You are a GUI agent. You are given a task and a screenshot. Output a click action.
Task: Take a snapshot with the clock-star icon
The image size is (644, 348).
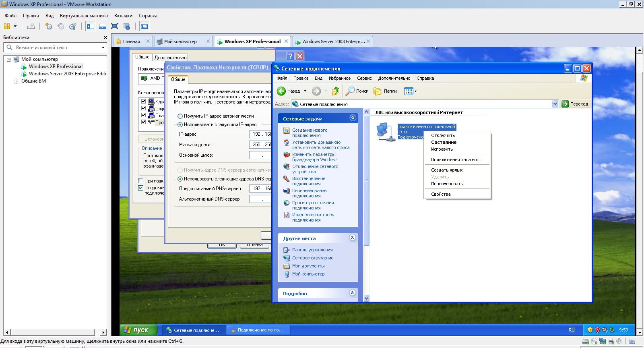[49, 26]
